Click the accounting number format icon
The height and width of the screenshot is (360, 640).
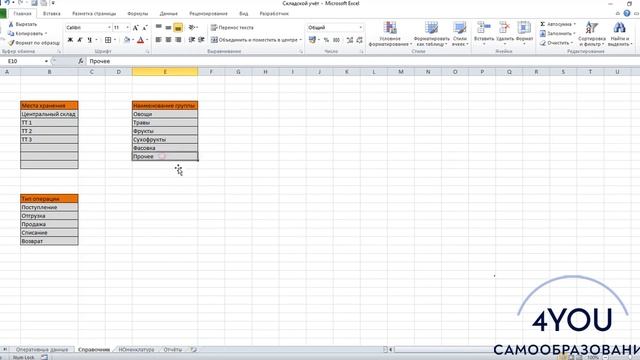point(312,40)
